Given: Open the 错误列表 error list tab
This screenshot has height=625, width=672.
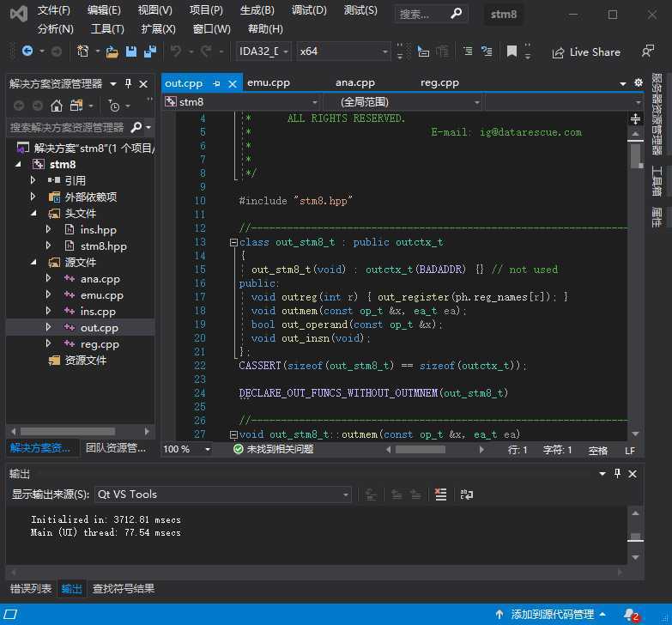Looking at the screenshot, I should click(31, 589).
